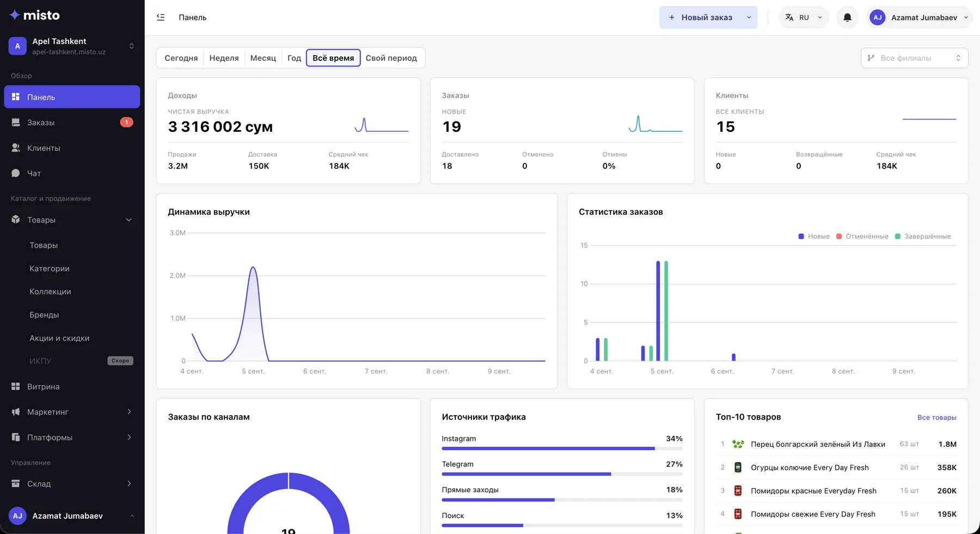The width and height of the screenshot is (980, 534).
Task: Click the Витрина icon in sidebar
Action: 16,386
